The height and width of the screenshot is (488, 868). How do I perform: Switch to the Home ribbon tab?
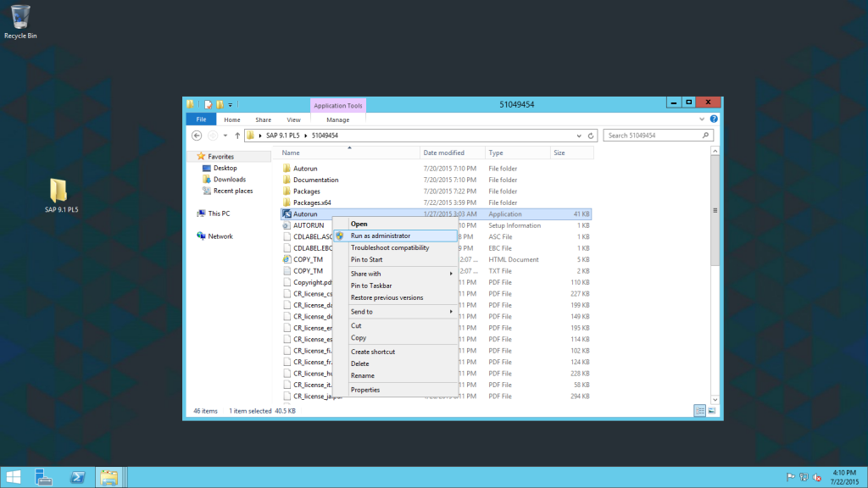(232, 119)
